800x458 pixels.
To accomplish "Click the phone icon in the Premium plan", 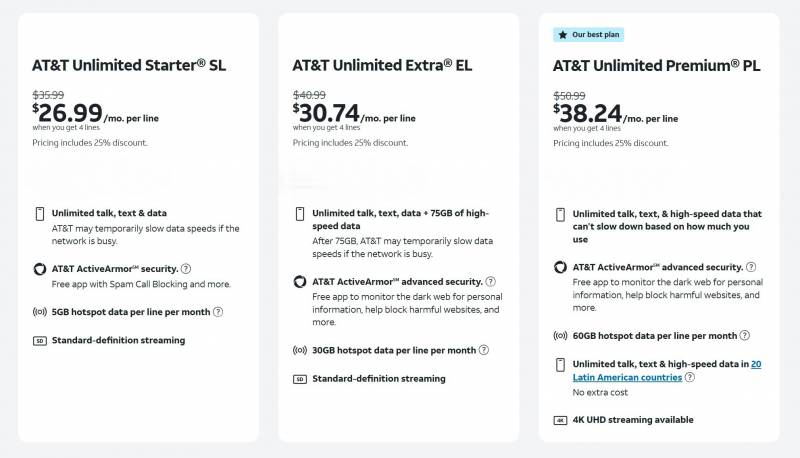I will 560,214.
